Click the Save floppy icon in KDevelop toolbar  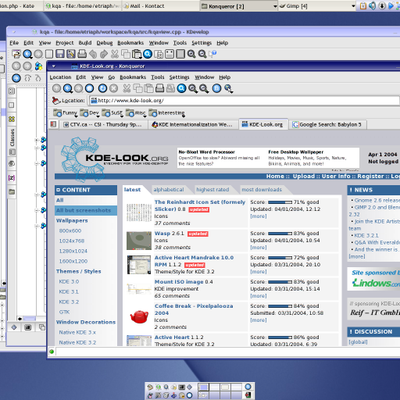pos(60,54)
